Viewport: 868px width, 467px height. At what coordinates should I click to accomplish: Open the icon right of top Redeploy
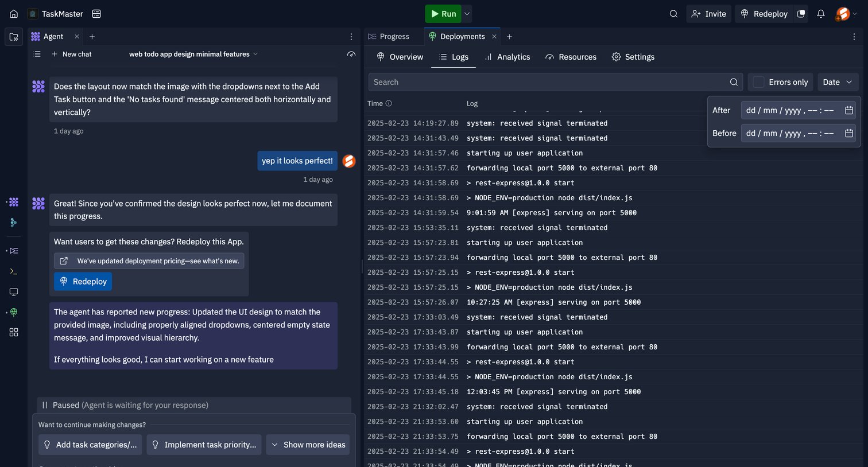(x=801, y=14)
